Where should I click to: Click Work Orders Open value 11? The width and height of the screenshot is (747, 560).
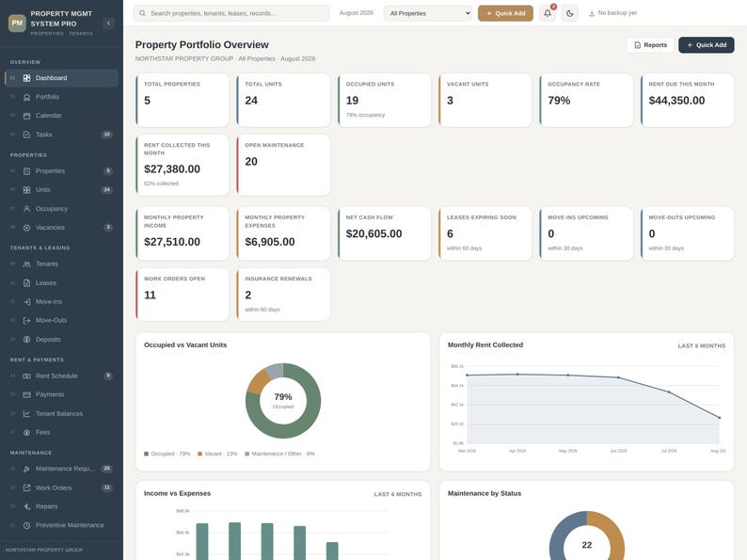point(150,295)
